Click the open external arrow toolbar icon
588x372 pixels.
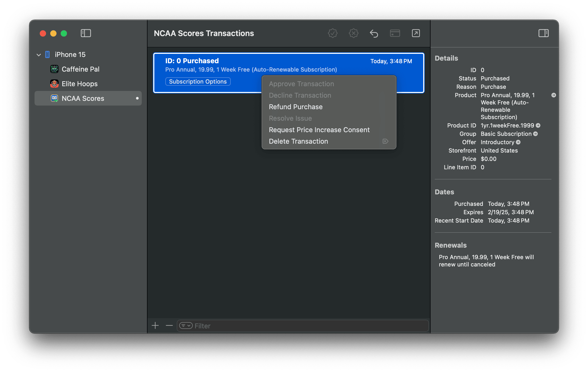pos(416,33)
